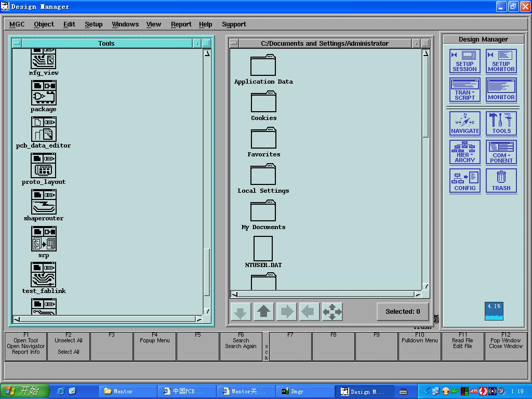The image size is (532, 399).
Task: Click the Setup Monitor palette icon
Action: point(501,61)
